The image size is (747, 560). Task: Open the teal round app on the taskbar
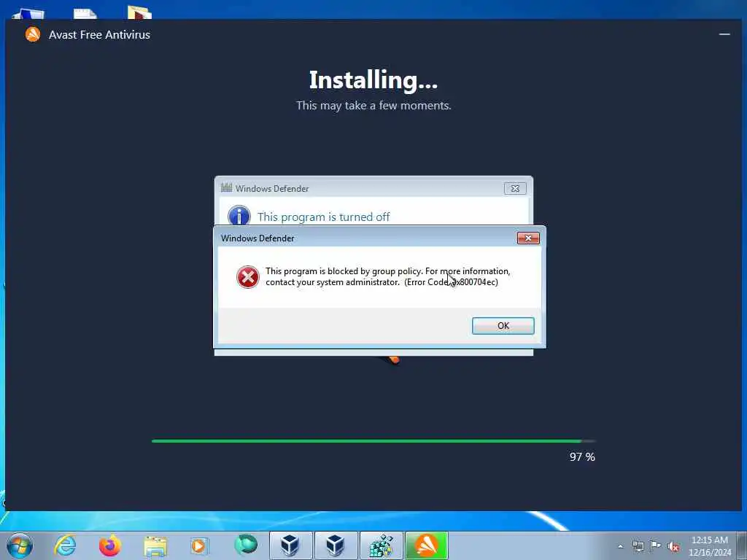point(246,545)
